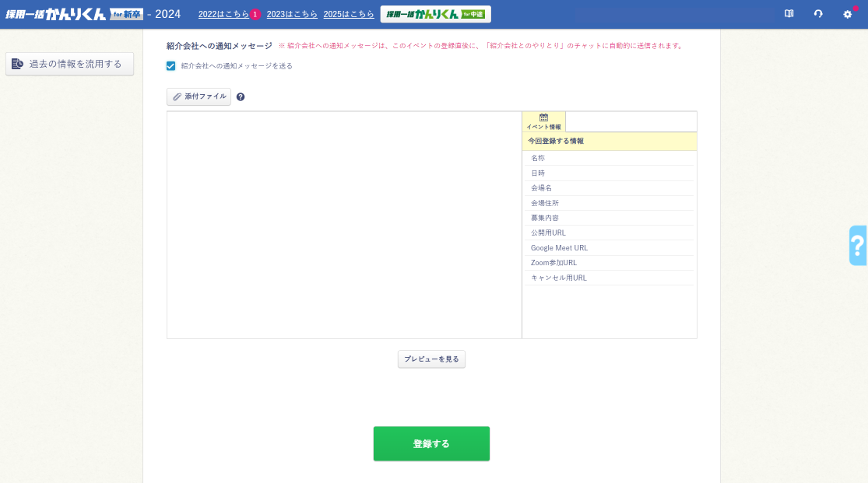Screen dimensions: 868x483
Task: Click the red notification badge on 2022はこちら
Action: point(255,15)
